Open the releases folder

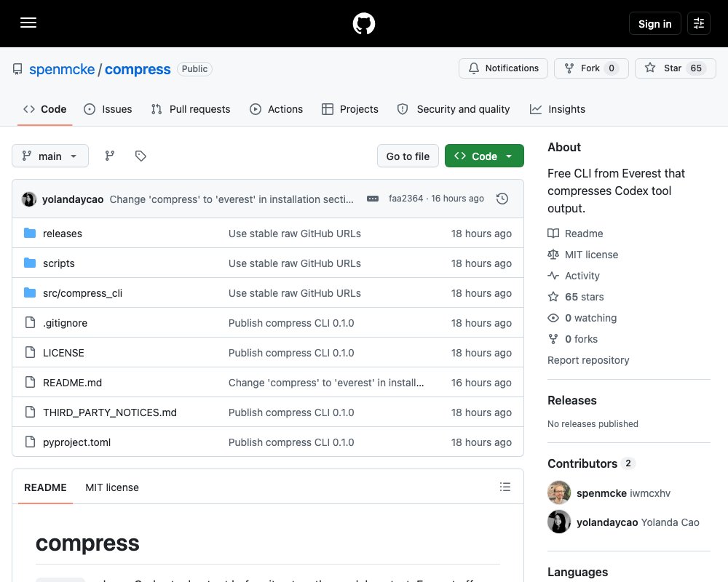point(62,234)
